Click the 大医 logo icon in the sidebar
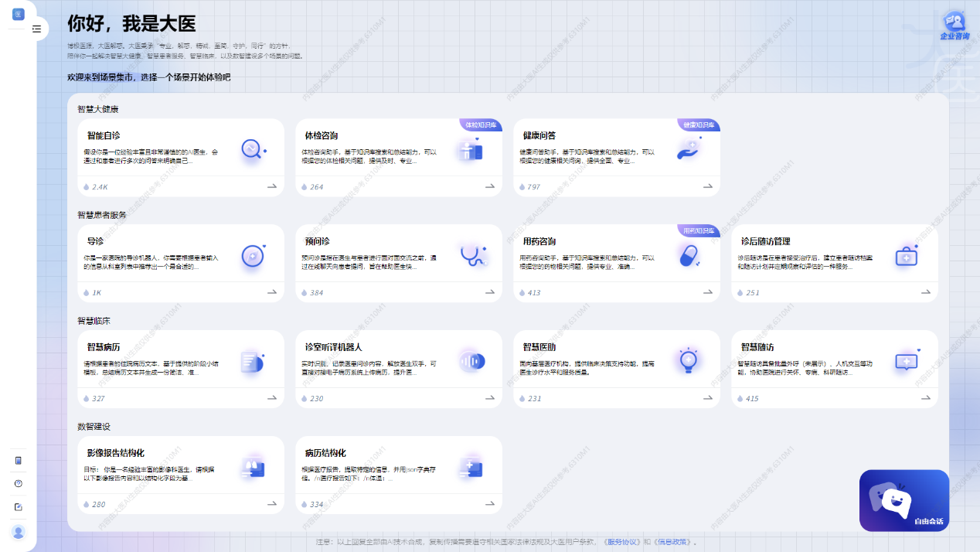Image resolution: width=980 pixels, height=552 pixels. 18,14
